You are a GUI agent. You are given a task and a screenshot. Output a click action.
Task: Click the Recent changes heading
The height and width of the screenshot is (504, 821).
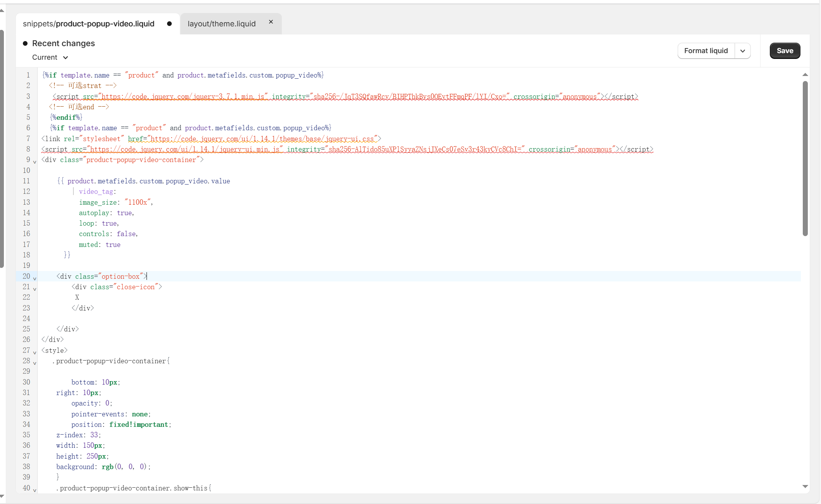click(x=64, y=43)
